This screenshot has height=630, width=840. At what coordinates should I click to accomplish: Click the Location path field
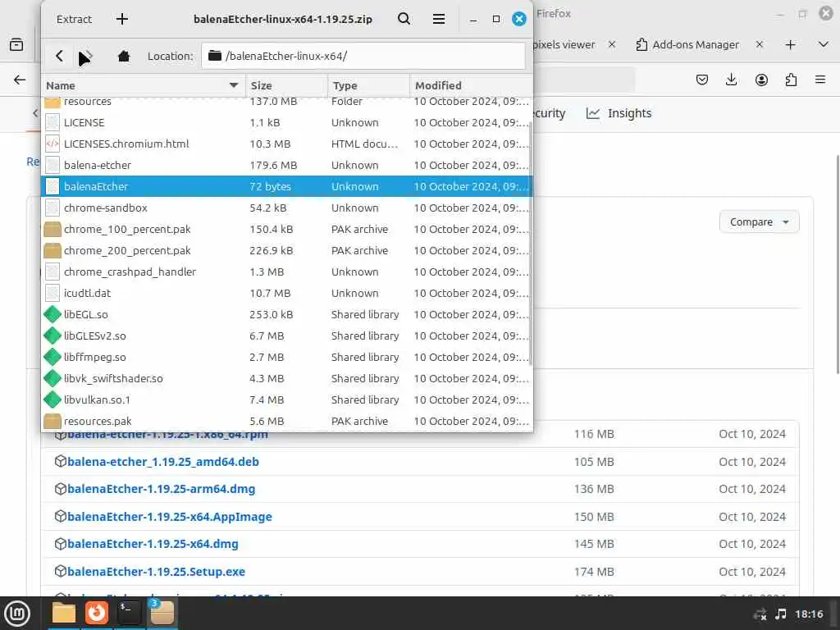[x=363, y=56]
